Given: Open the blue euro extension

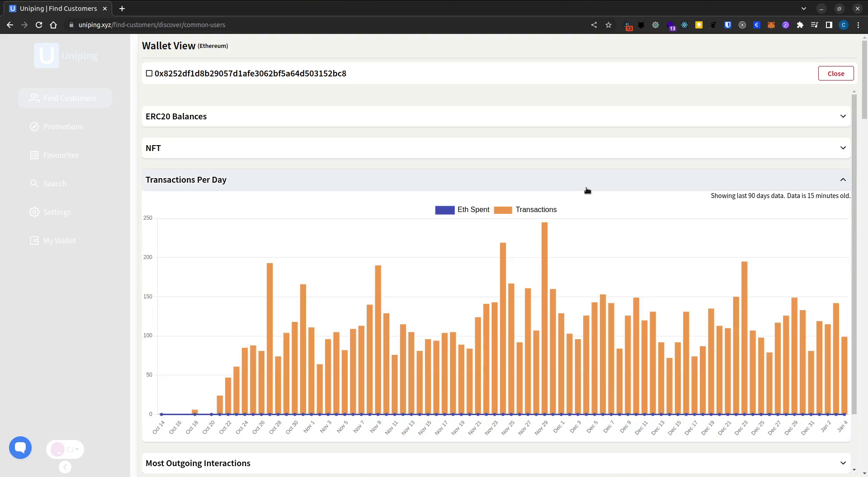Looking at the screenshot, I should (x=757, y=25).
